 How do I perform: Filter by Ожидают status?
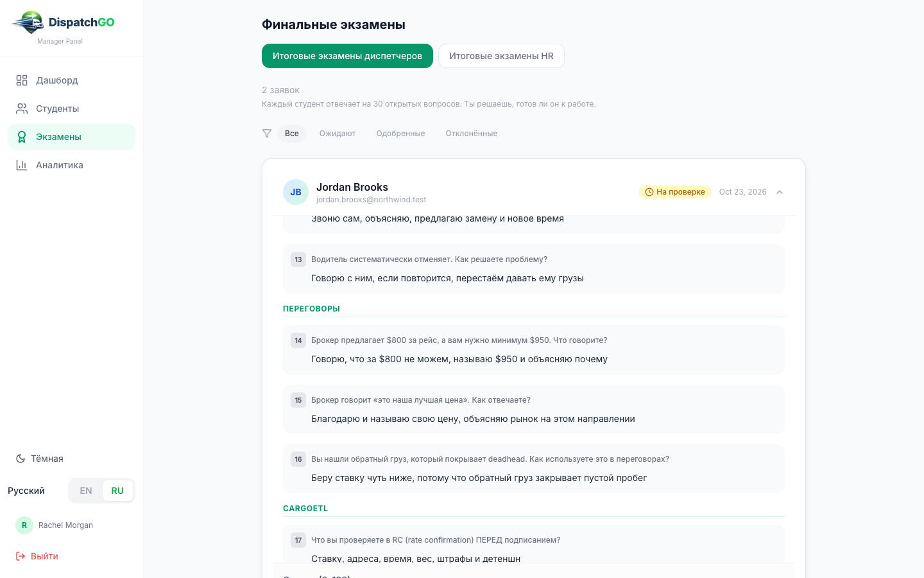coord(338,134)
